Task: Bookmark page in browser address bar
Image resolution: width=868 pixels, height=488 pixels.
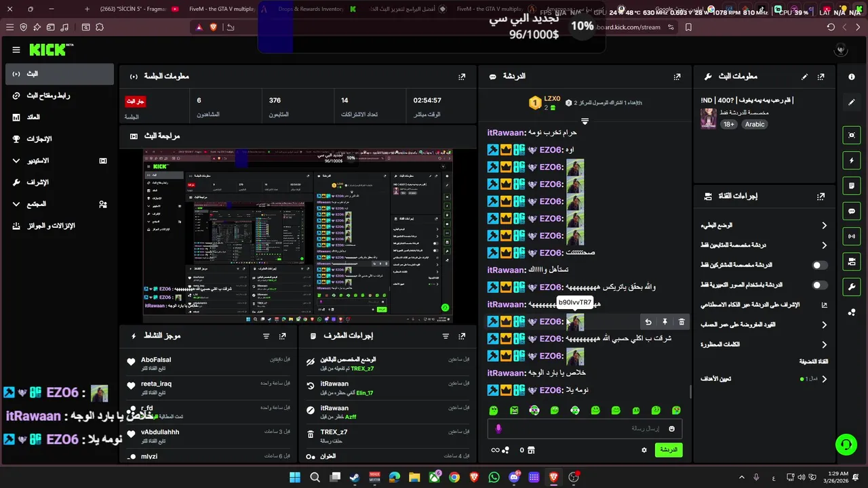Action: [688, 27]
